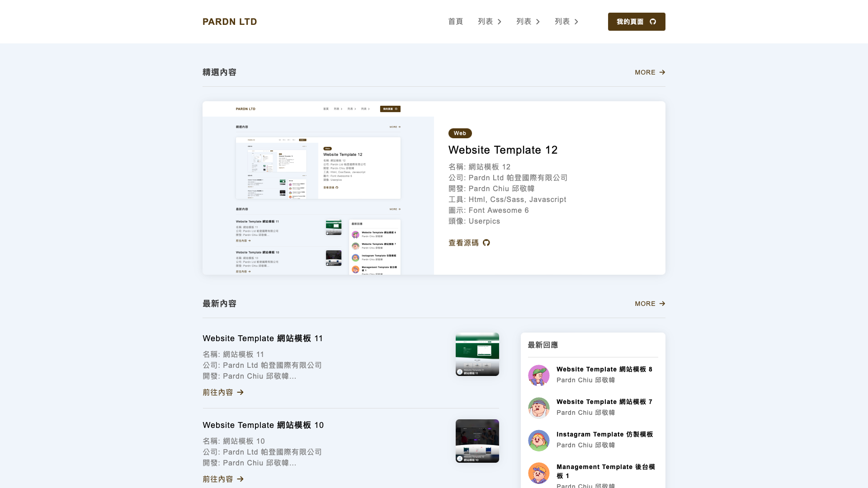The height and width of the screenshot is (488, 868).
Task: Open the 網站模板 11 thumbnail image
Action: tap(477, 354)
